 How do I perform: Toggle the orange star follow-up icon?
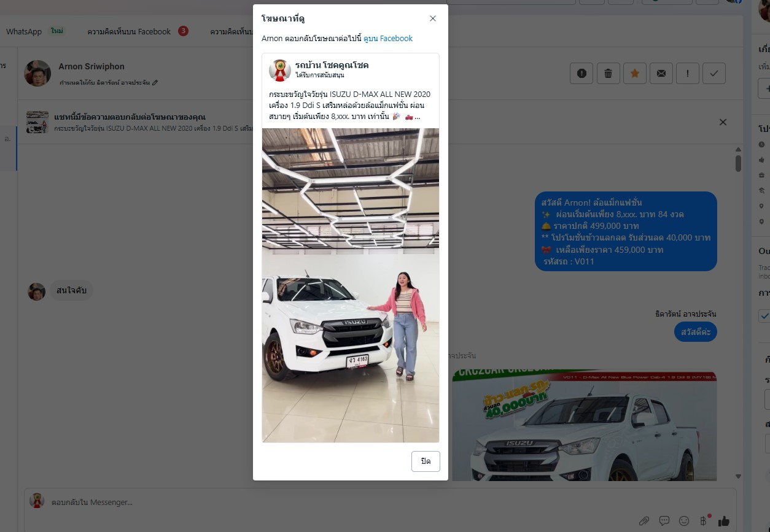coord(634,74)
